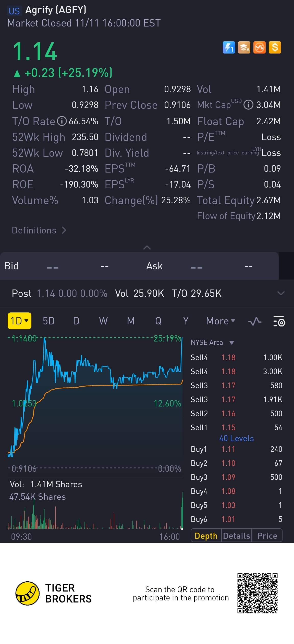This screenshot has height=644, width=294.
Task: Switch to the Depth tab
Action: (x=206, y=536)
